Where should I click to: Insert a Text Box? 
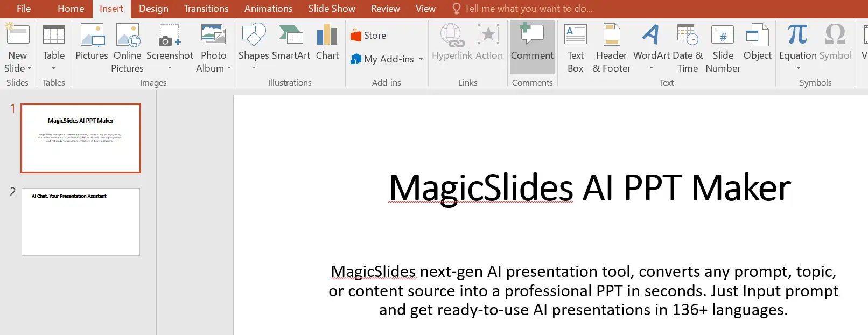[x=576, y=47]
